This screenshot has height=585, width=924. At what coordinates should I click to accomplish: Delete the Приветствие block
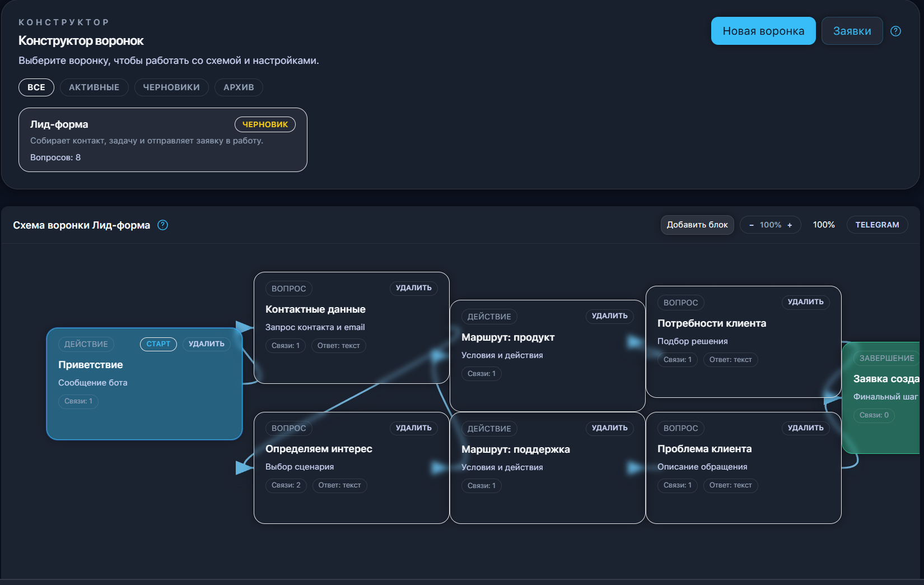coord(206,344)
